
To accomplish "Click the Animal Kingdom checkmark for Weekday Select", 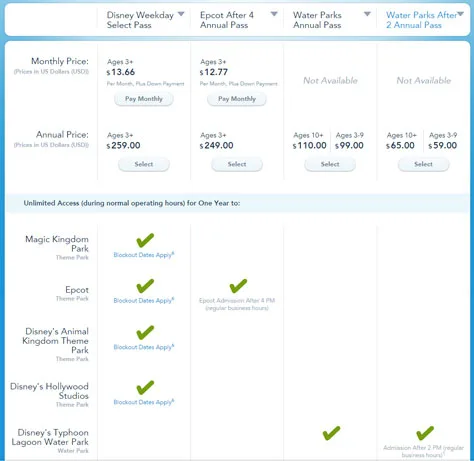I will point(145,333).
